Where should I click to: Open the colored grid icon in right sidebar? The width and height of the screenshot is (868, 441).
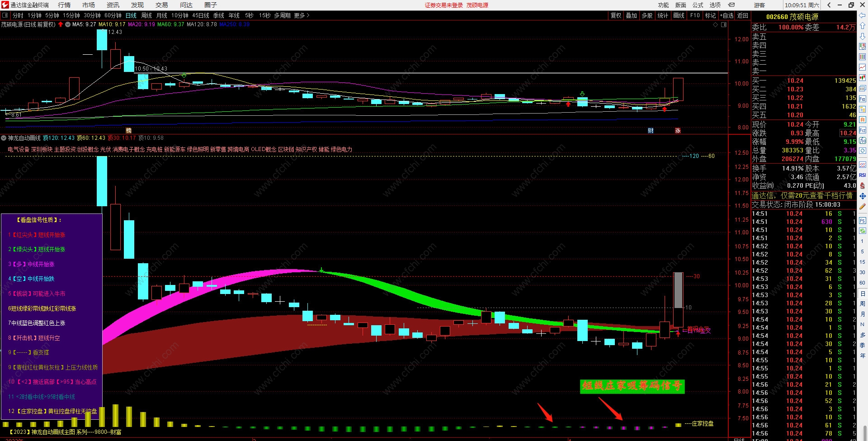coord(863,57)
